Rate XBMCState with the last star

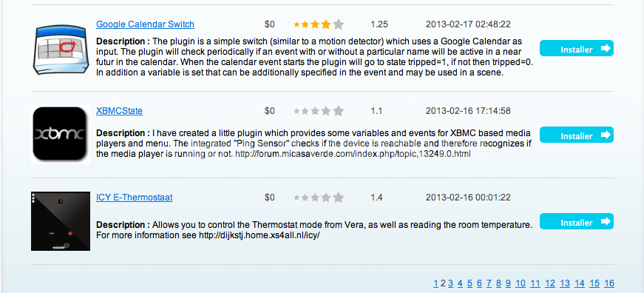[x=339, y=111]
